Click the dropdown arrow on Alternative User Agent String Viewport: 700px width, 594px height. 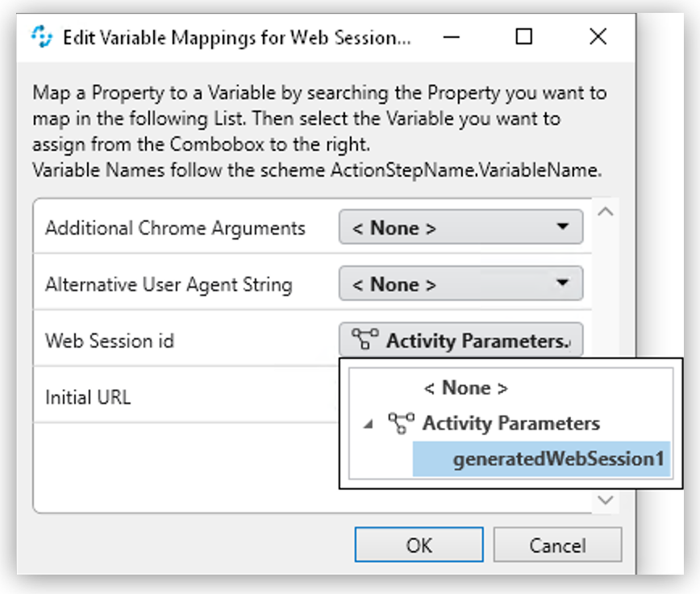[x=565, y=283]
